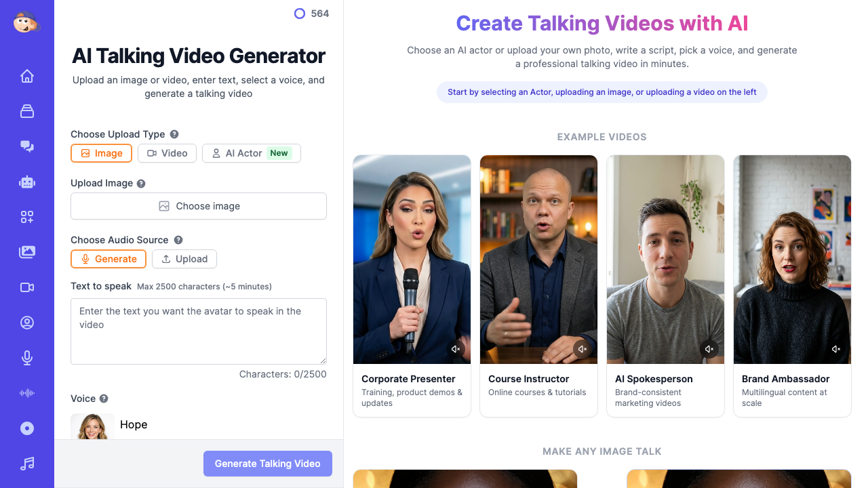The height and width of the screenshot is (488, 868).
Task: Unmute the Brand Ambassador example video
Action: 836,348
